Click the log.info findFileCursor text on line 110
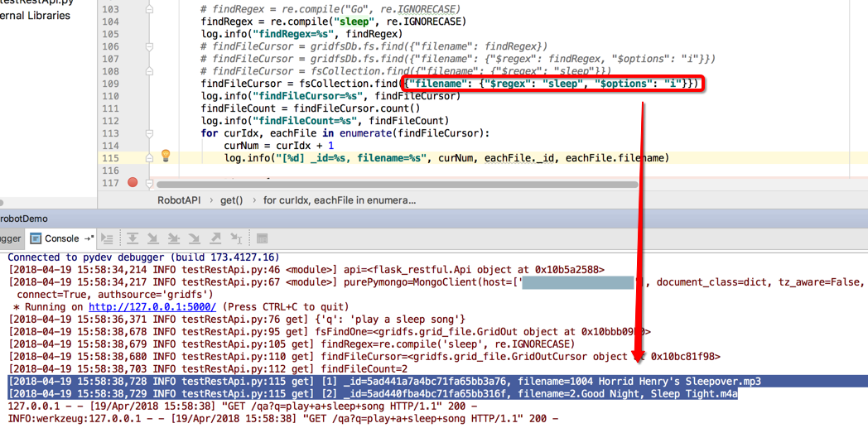 pos(331,96)
